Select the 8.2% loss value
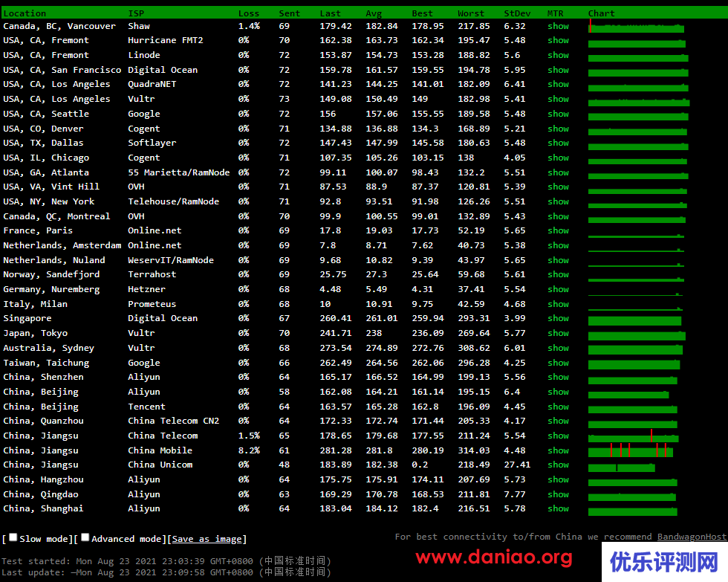 [x=249, y=450]
